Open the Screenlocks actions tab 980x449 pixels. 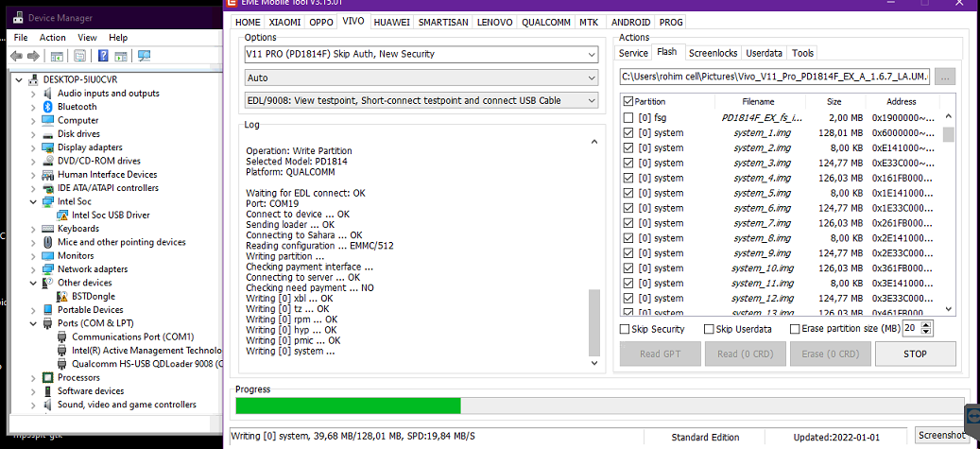713,53
